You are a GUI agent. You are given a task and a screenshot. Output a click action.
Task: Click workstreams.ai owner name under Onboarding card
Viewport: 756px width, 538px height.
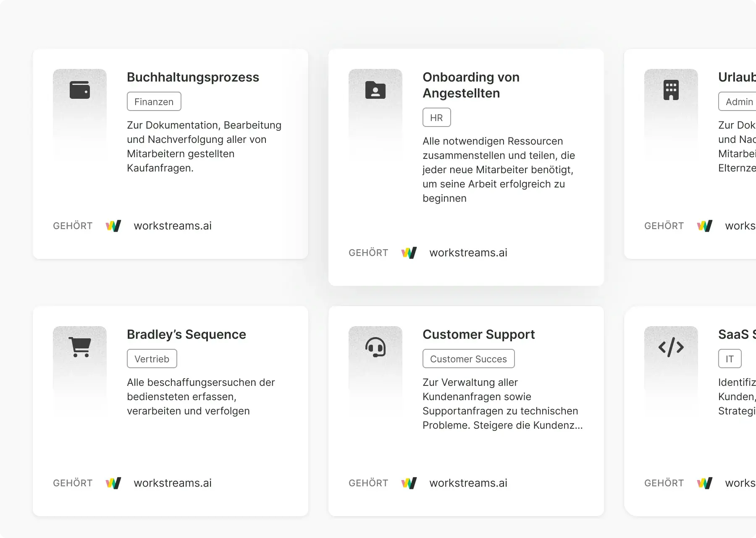point(468,253)
